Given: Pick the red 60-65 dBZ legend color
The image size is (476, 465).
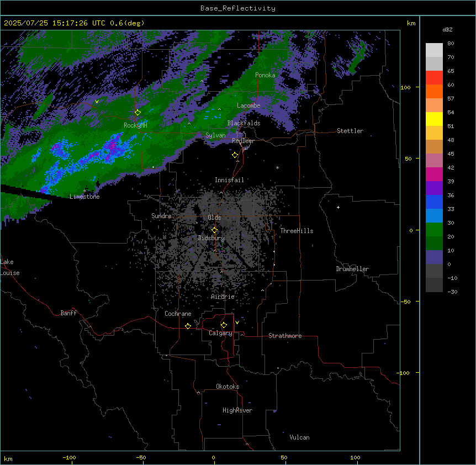Looking at the screenshot, I should 434,78.
